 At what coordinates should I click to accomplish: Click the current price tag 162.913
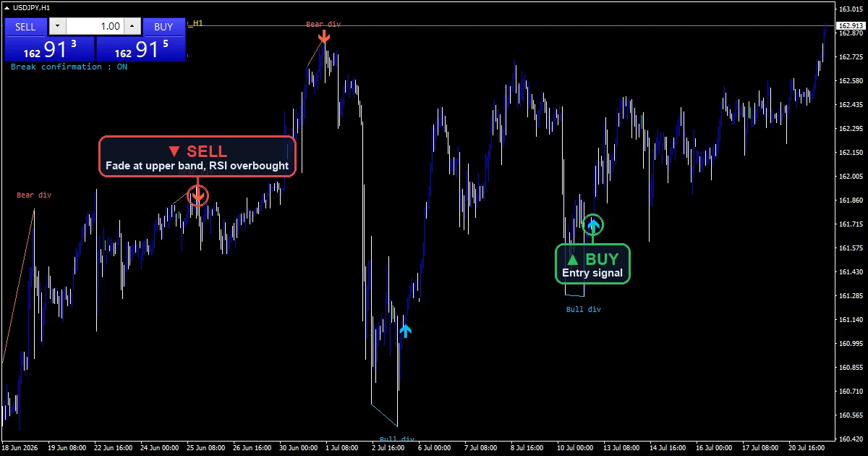click(x=850, y=26)
